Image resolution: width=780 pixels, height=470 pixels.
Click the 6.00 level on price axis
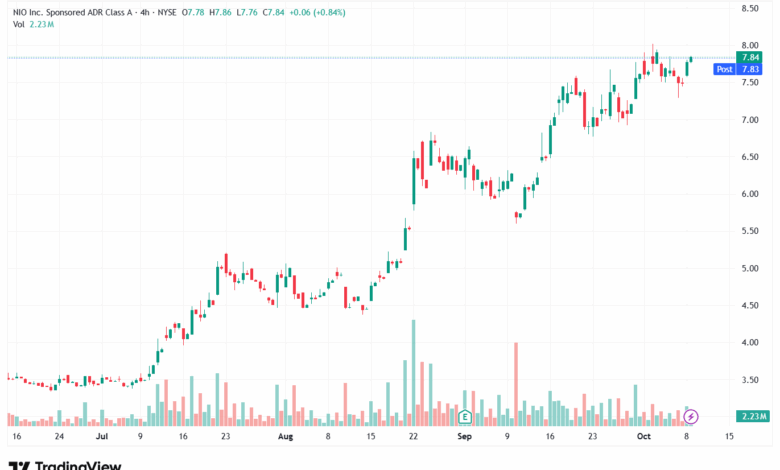point(749,194)
